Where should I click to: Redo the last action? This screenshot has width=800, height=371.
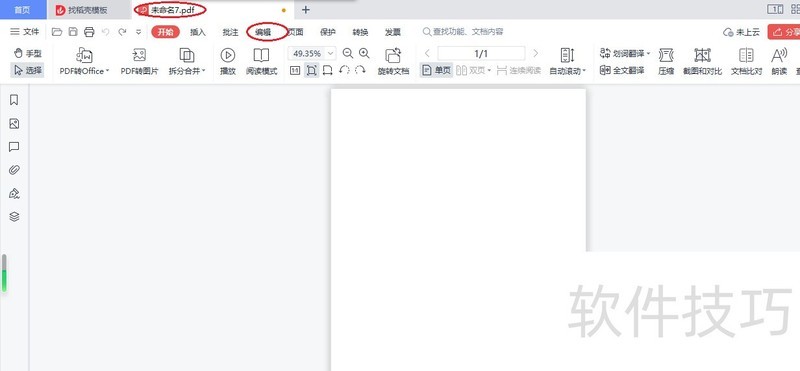(x=122, y=32)
